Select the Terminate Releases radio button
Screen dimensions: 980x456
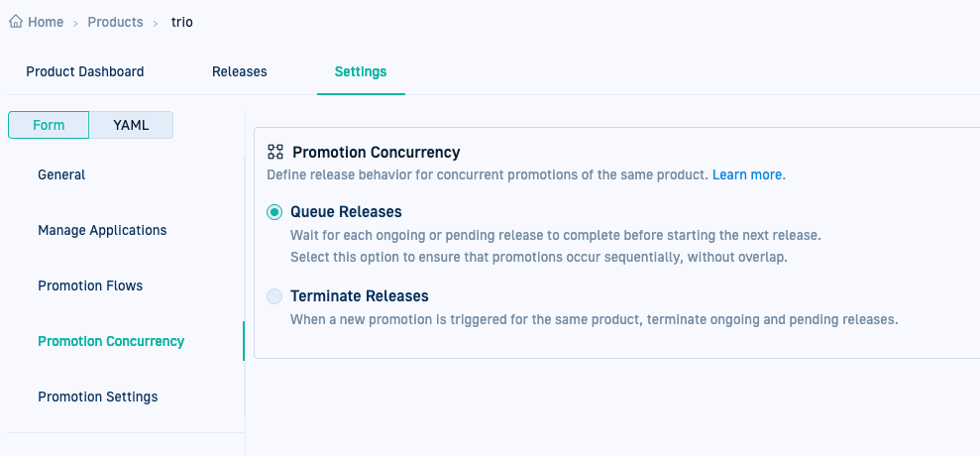[274, 296]
